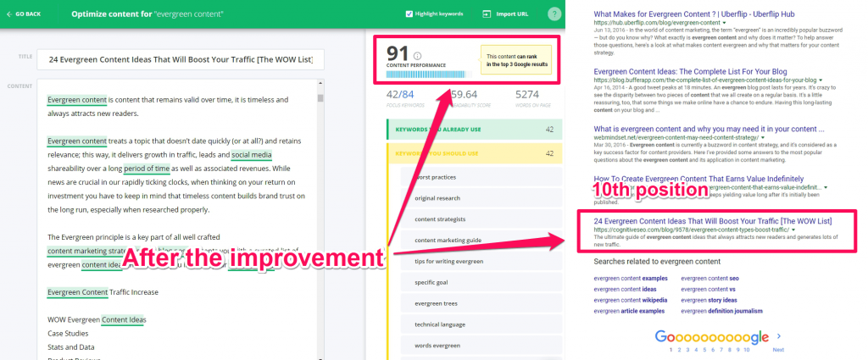Click the content performance progress bar
The width and height of the screenshot is (868, 360).
429,75
